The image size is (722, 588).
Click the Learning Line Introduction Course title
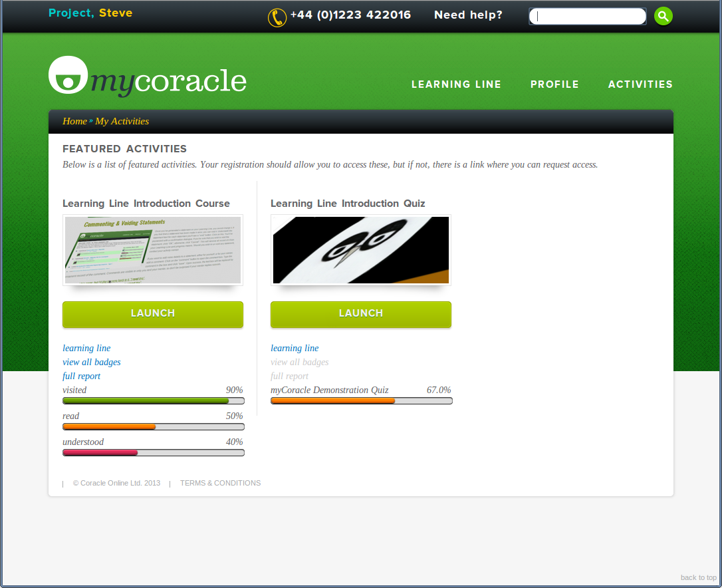tap(146, 204)
